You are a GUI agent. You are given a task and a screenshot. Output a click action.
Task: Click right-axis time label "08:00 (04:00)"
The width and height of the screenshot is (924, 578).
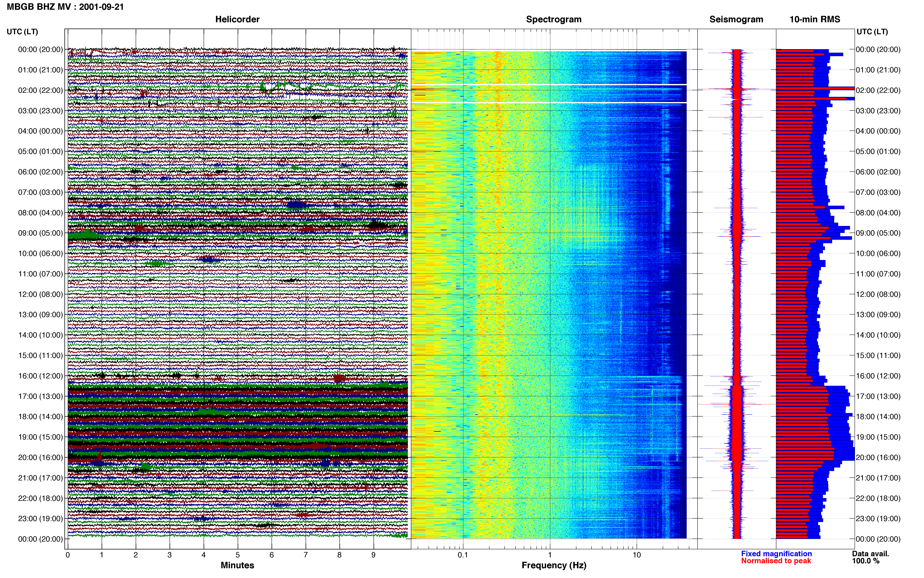coord(878,212)
